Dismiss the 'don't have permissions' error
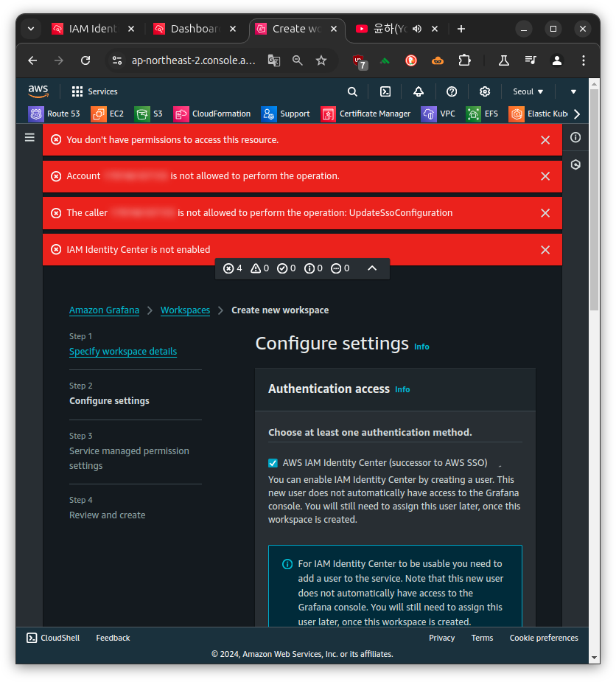This screenshot has height=682, width=616. pos(545,140)
